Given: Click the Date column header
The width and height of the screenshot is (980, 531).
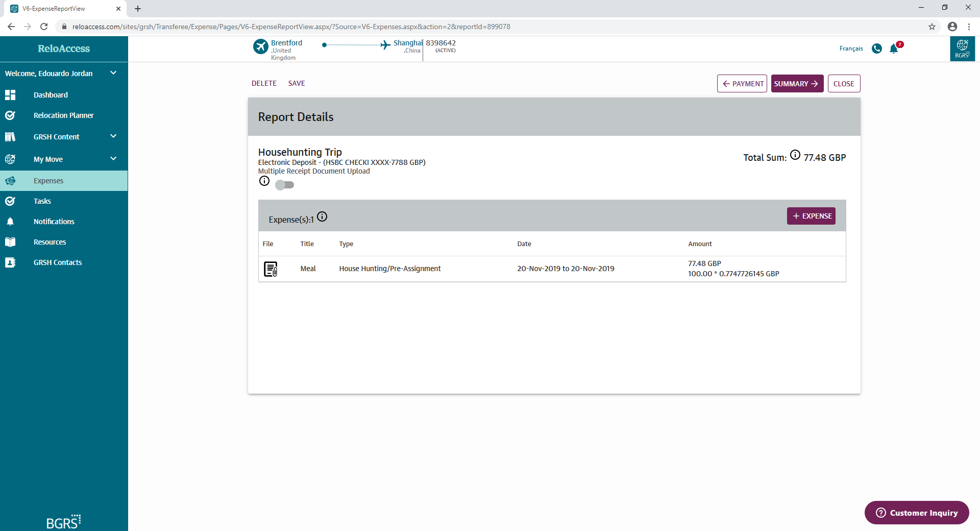Looking at the screenshot, I should point(524,244).
